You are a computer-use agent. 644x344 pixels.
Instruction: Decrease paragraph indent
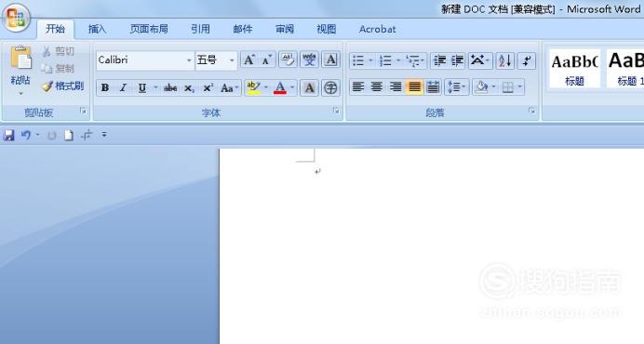(439, 60)
